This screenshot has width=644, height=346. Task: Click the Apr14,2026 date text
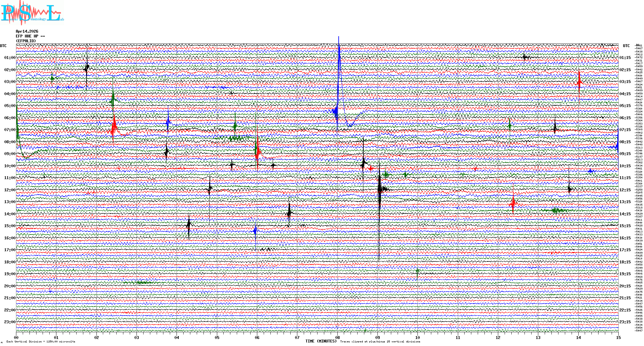point(27,31)
